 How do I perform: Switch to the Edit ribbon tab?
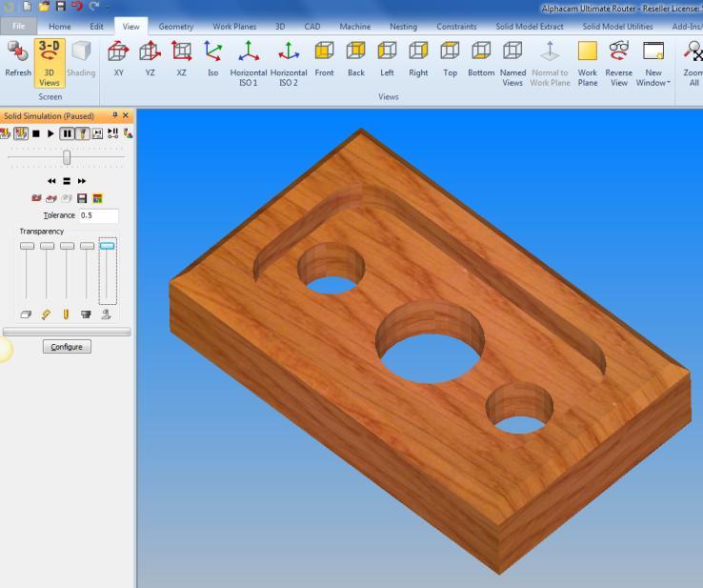96,27
